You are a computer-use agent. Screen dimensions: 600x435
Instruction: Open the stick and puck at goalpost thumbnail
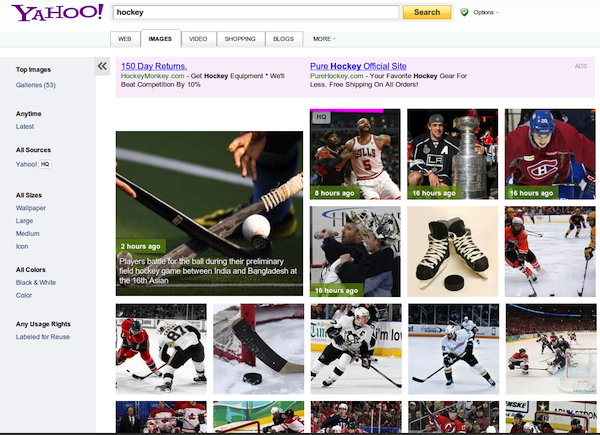[258, 349]
